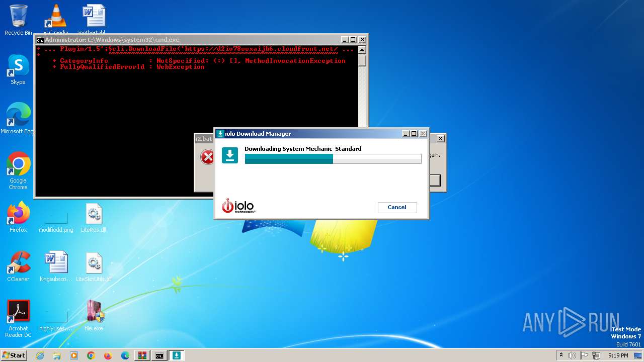Select the Skype desktop shortcut
The width and height of the screenshot is (644, 362).
[18, 69]
